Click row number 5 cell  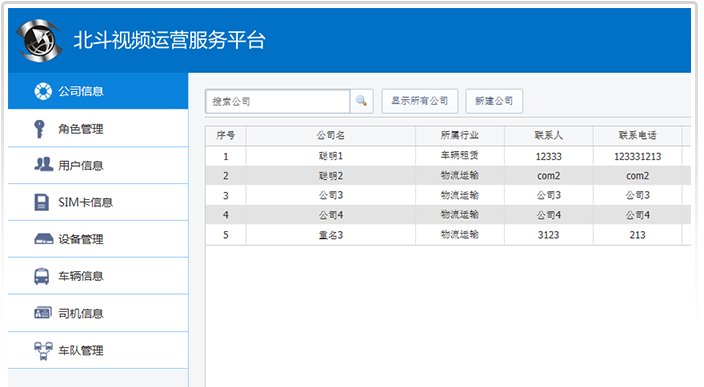click(x=225, y=235)
